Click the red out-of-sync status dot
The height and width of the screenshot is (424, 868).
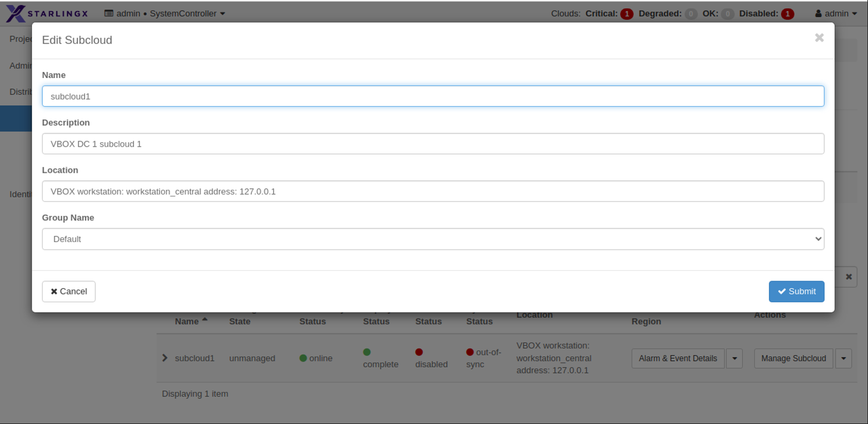[470, 351]
